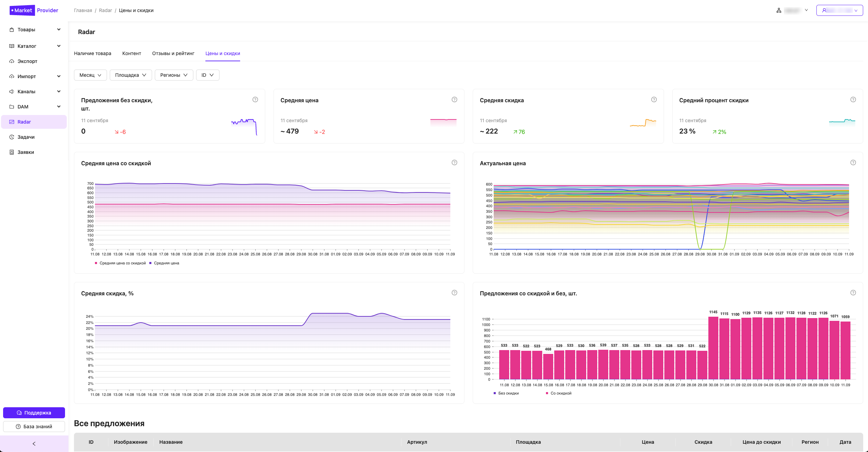Open help icon for Актуальная цена chart
This screenshot has height=452, width=868.
tap(853, 162)
